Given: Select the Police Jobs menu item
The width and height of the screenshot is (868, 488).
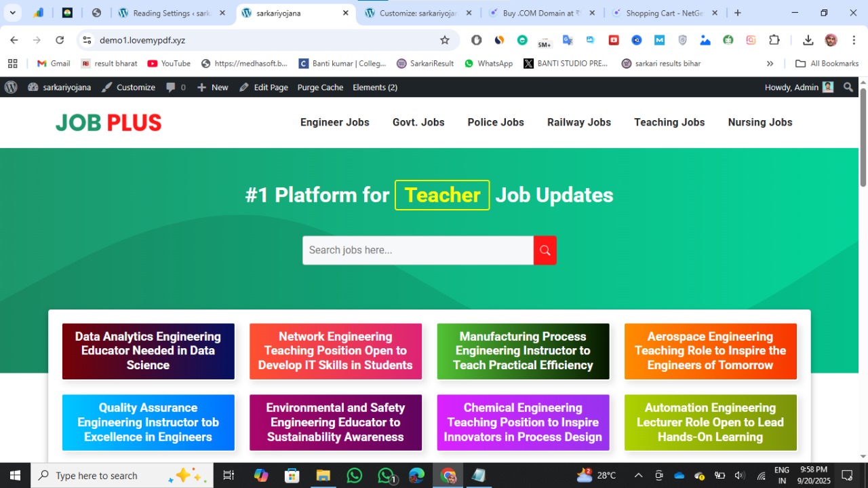Looking at the screenshot, I should coord(495,122).
